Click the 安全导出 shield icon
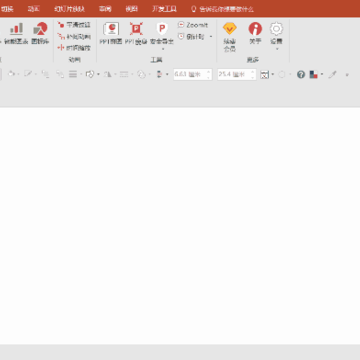Viewport: 360px width, 360px height. pyautogui.click(x=162, y=29)
